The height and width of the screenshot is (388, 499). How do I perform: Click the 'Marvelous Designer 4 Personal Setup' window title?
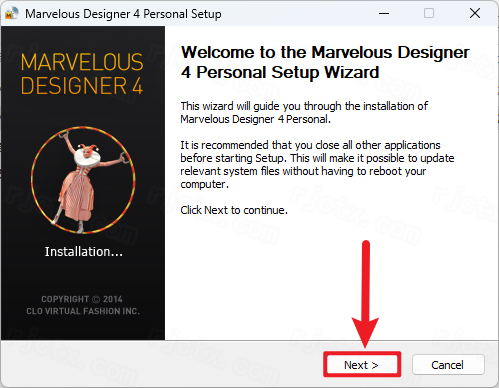click(123, 14)
